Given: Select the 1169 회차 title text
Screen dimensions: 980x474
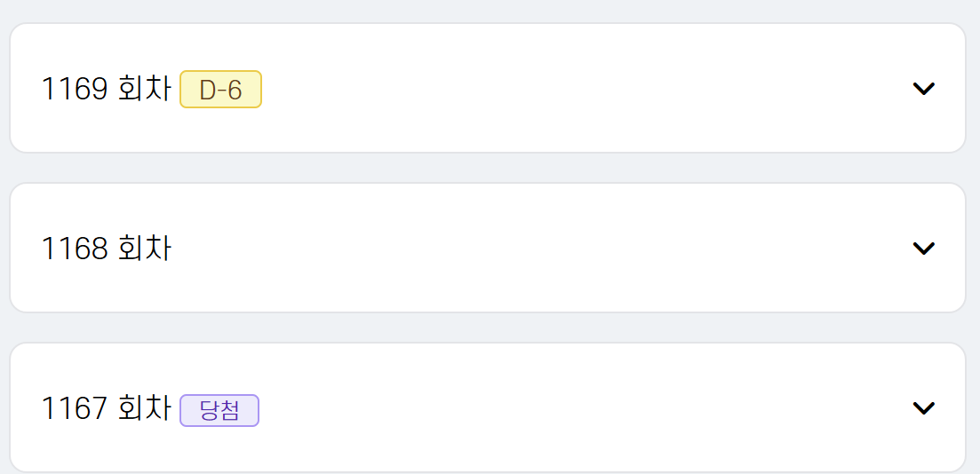Looking at the screenshot, I should (x=106, y=90).
